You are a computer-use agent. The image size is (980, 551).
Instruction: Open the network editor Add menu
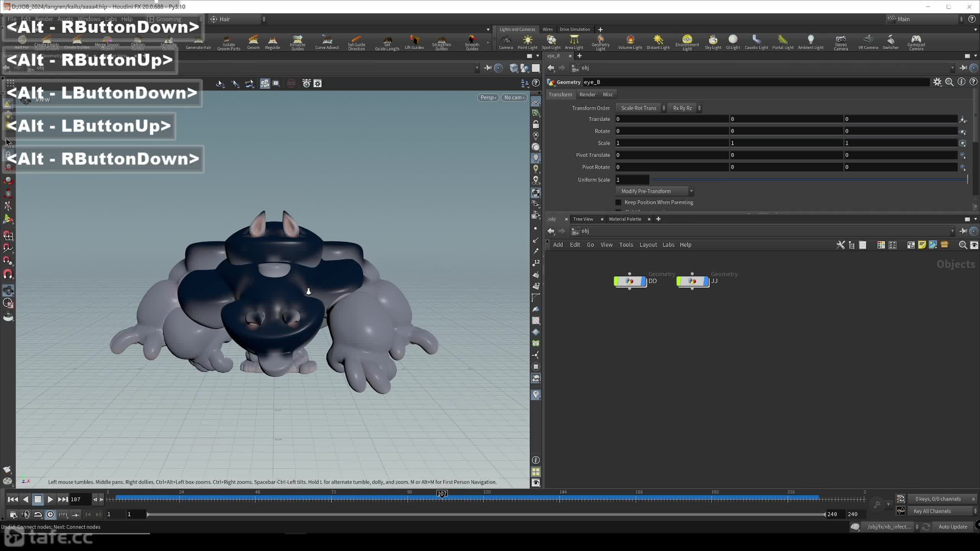pos(558,245)
